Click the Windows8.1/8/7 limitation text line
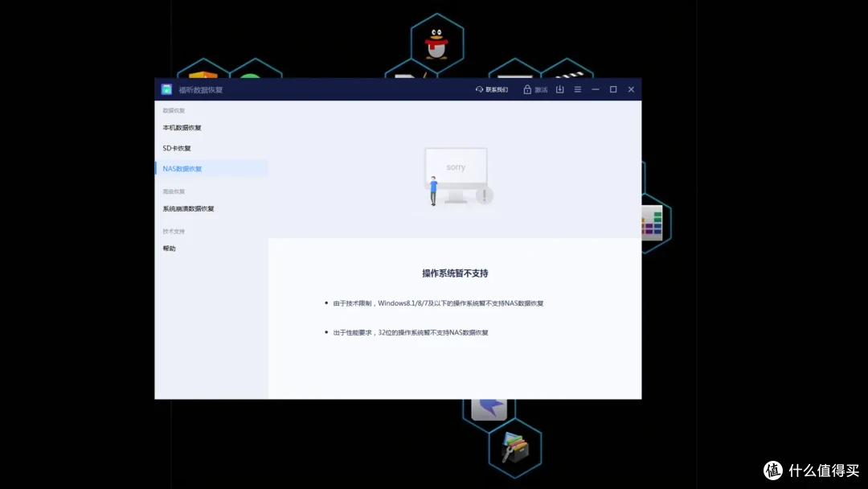The height and width of the screenshot is (489, 868). point(439,303)
